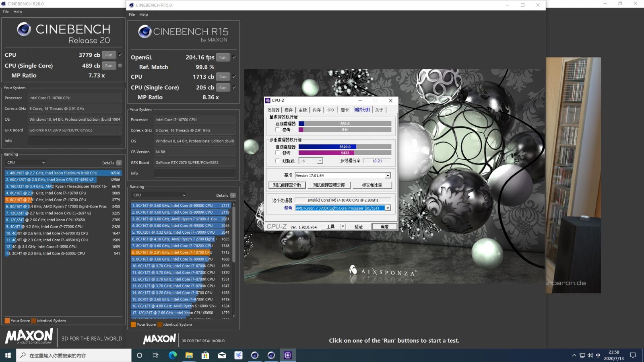Open File menu in Cinebench R20
Viewport: 644px width, 362px height.
pos(6,12)
